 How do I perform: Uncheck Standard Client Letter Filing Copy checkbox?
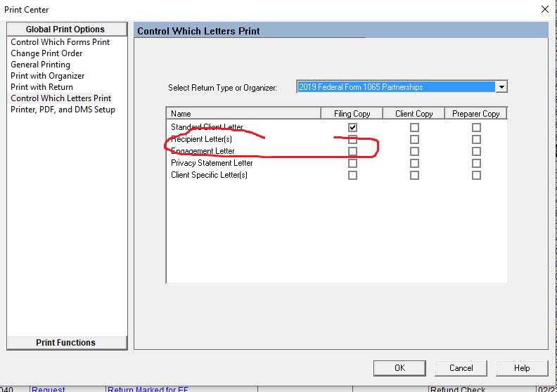pyautogui.click(x=352, y=127)
